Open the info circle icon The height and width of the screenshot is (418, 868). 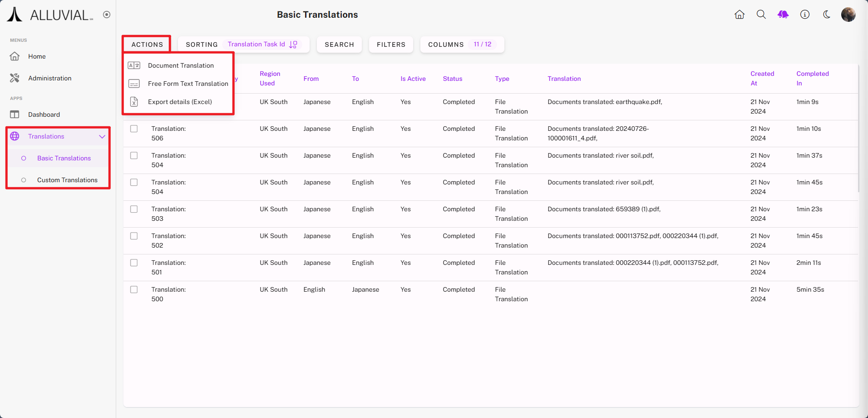click(x=805, y=15)
